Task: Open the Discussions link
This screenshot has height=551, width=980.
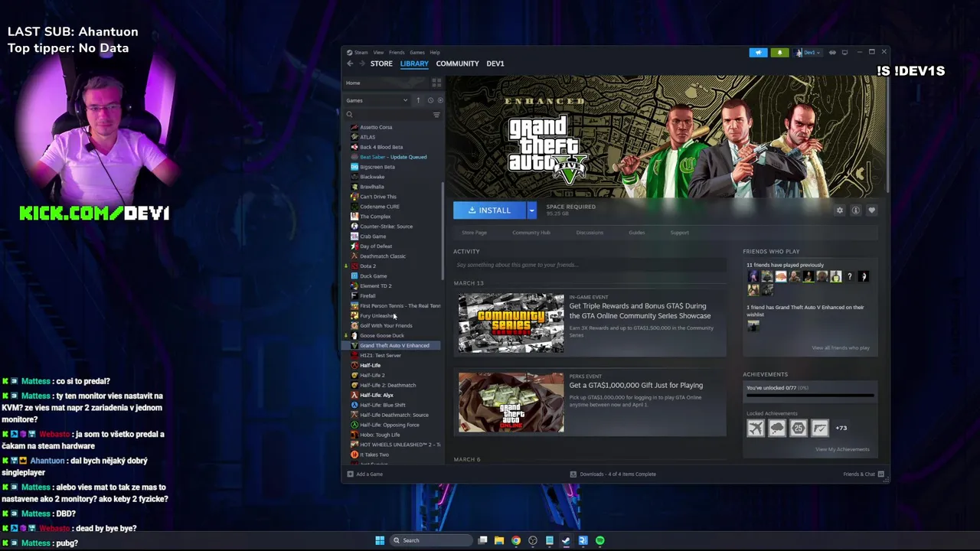Action: (x=590, y=233)
